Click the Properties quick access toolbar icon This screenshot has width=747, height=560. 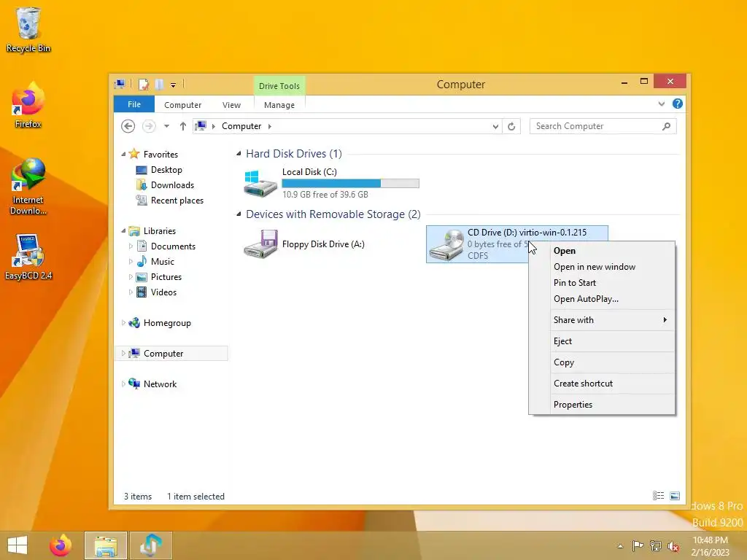pos(144,85)
